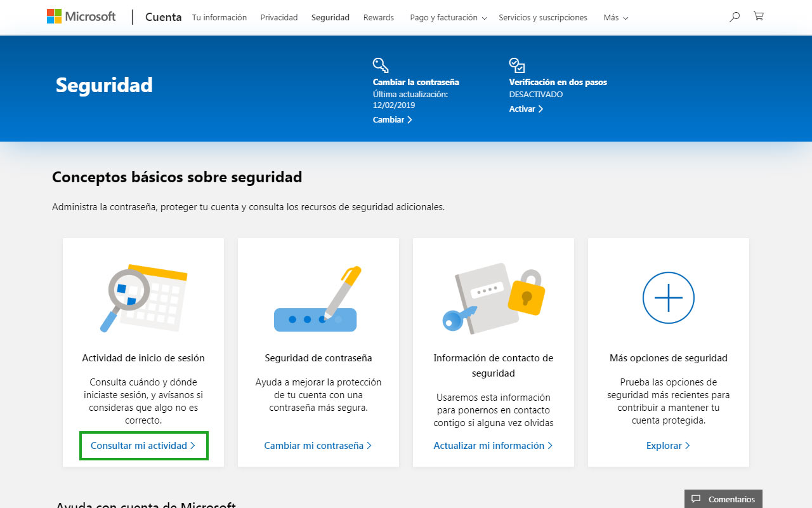Click the Actividad de inicio de sesión title
The height and width of the screenshot is (508, 812).
(x=143, y=358)
